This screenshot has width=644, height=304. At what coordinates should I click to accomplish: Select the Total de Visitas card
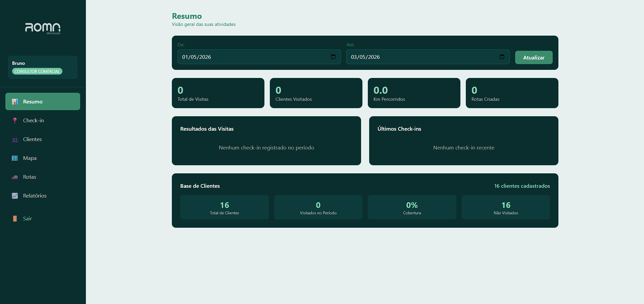pos(218,93)
